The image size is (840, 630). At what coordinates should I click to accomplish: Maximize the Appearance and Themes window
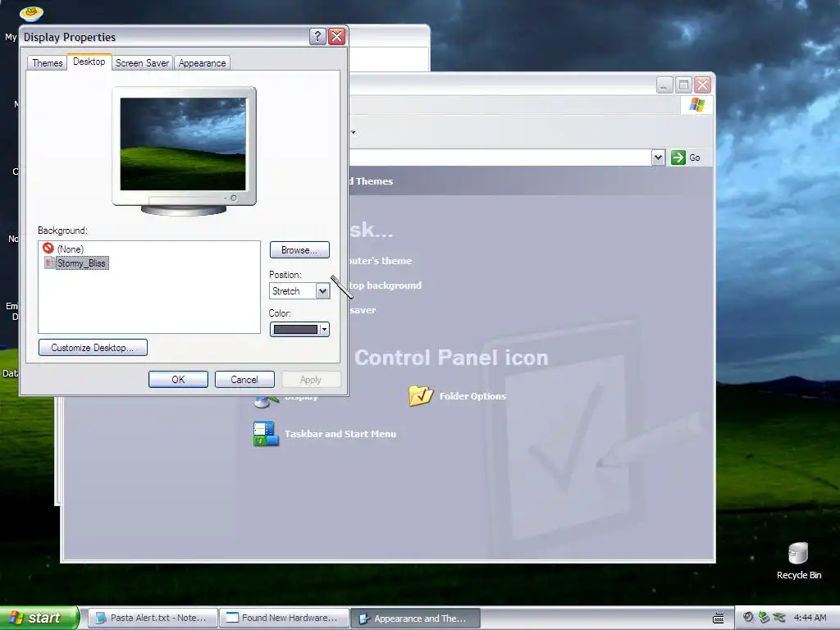[x=683, y=85]
